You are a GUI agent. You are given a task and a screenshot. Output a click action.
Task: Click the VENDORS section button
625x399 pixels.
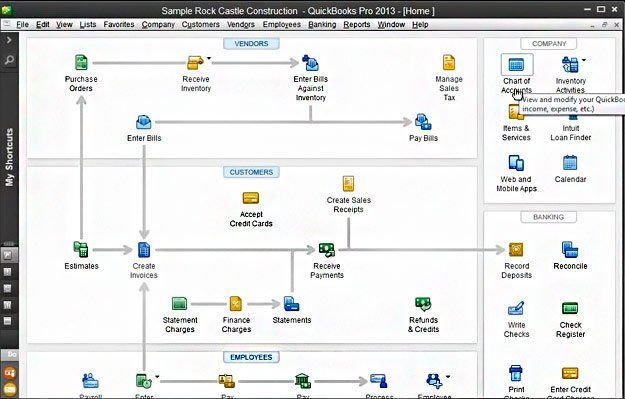click(251, 43)
